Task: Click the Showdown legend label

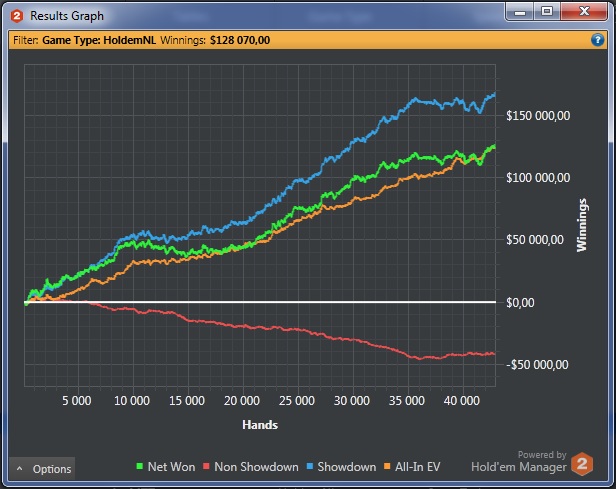Action: (346, 467)
